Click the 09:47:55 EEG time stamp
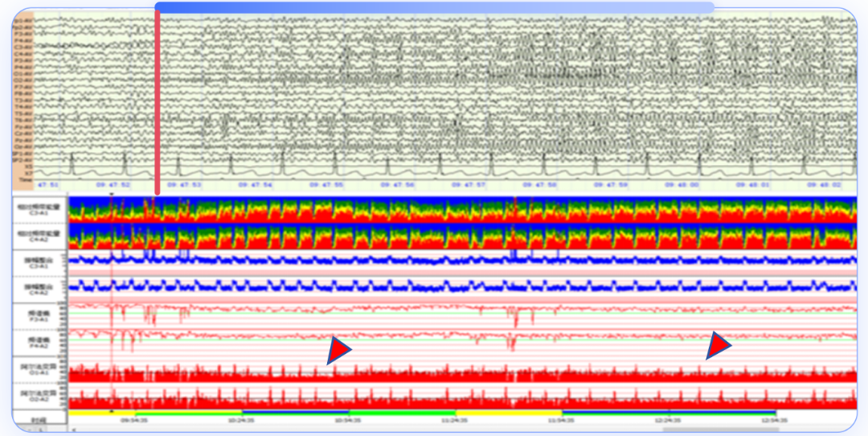The height and width of the screenshot is (436, 868). (x=325, y=184)
